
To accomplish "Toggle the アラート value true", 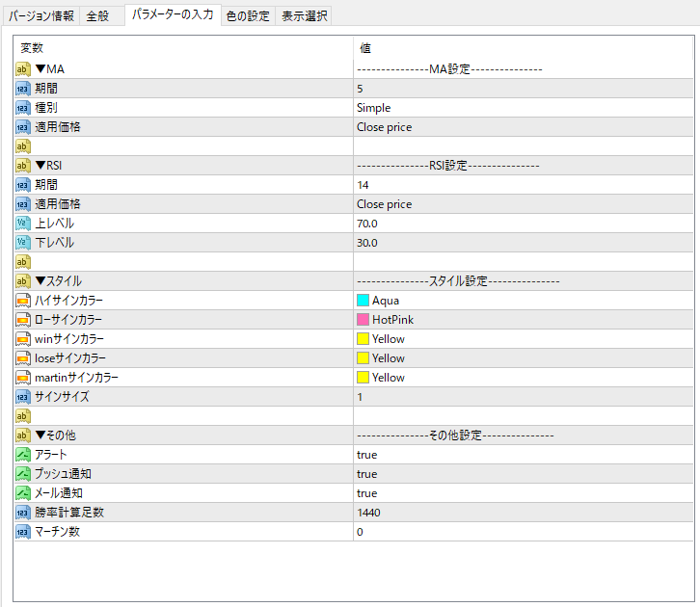I will 367,455.
